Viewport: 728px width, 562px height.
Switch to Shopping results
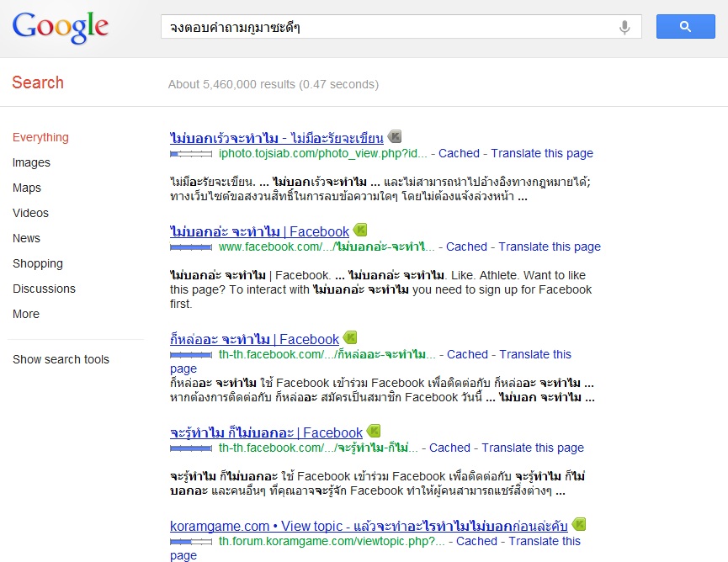38,263
